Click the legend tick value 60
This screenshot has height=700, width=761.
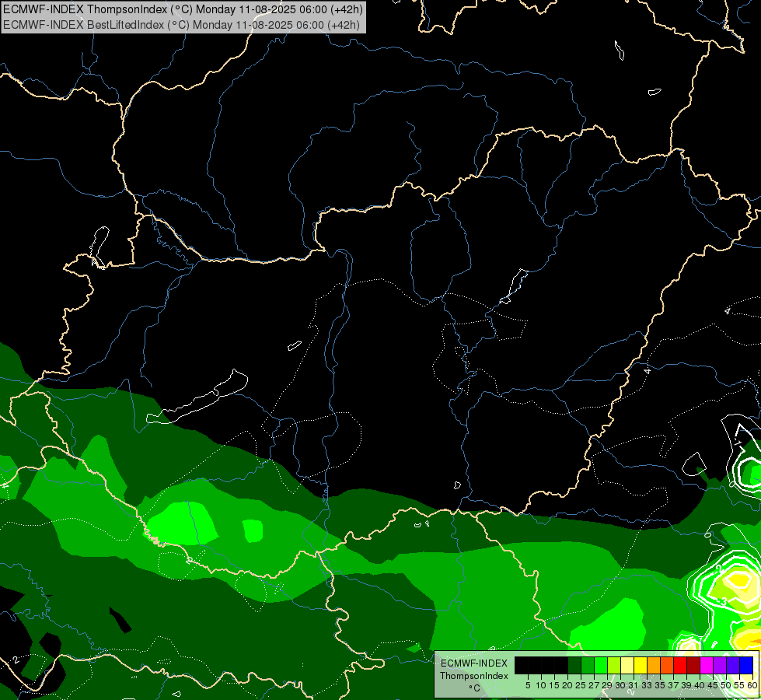tap(752, 685)
